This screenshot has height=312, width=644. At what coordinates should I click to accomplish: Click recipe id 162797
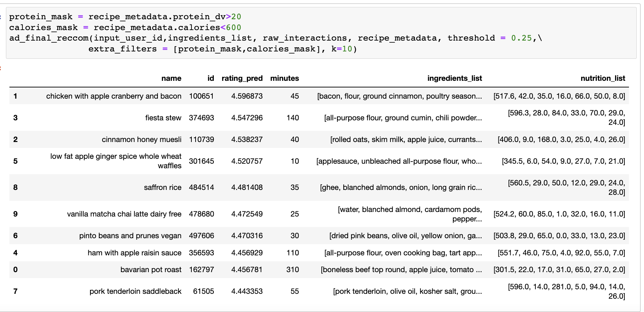click(202, 270)
